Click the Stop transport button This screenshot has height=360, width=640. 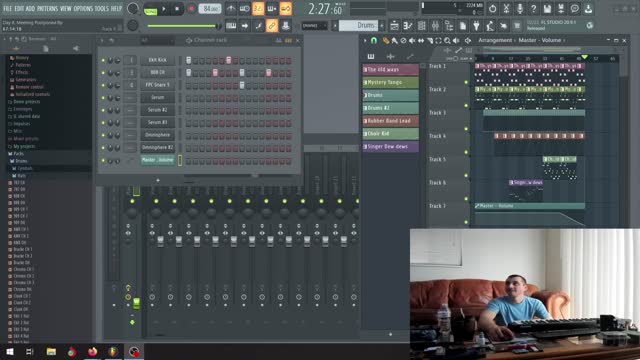177,9
